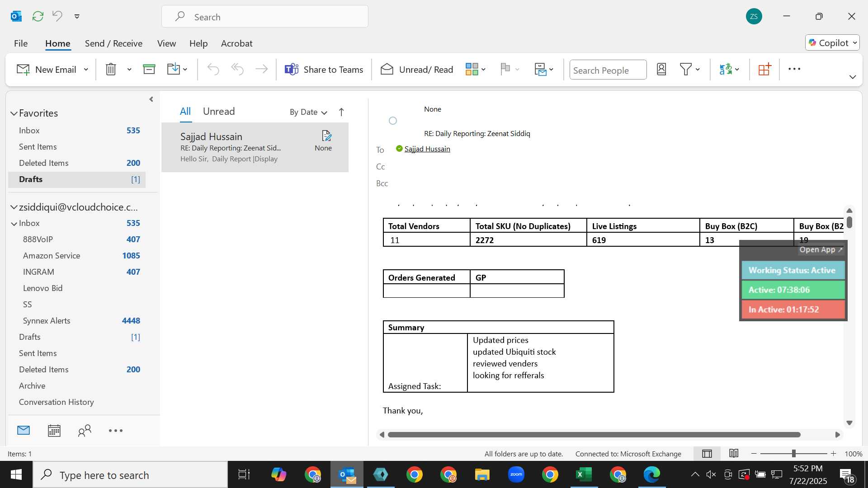Open the By Date sort dropdown
This screenshot has height=488, width=868.
click(308, 112)
